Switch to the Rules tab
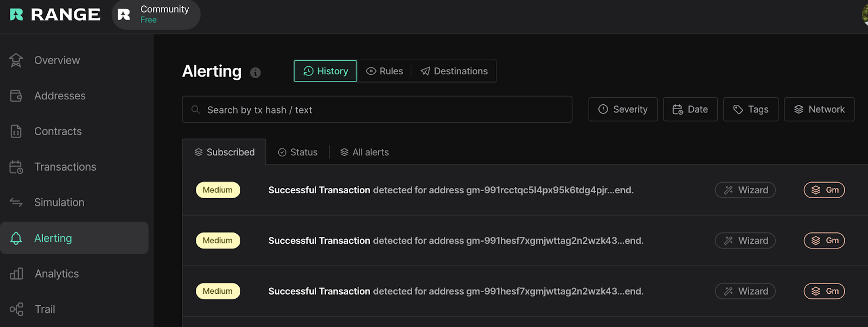Viewport: 868px width, 327px height. [385, 71]
